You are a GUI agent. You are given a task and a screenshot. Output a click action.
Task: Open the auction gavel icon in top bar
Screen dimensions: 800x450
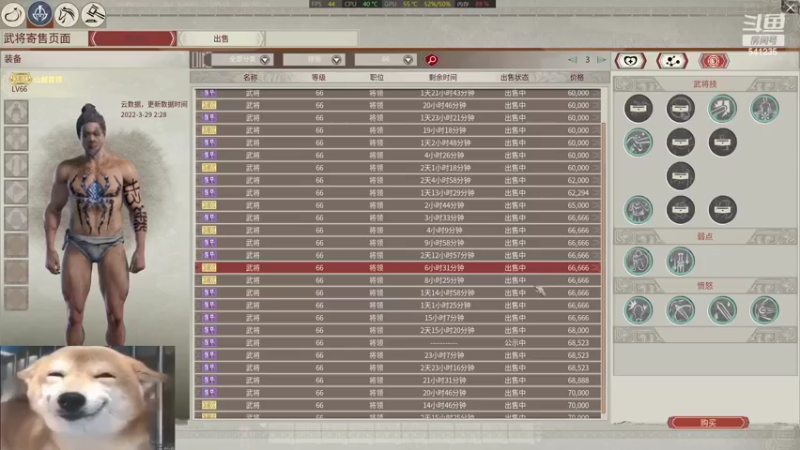click(93, 14)
